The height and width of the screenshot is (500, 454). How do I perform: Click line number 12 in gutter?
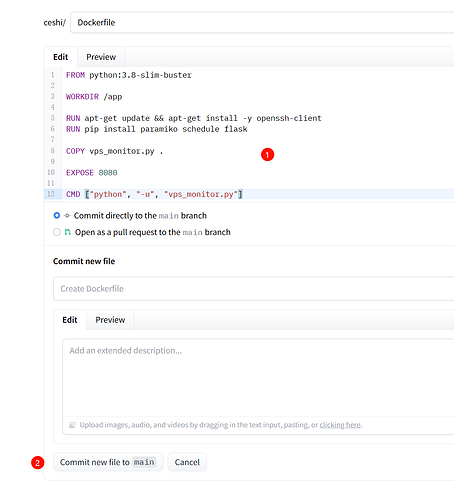click(51, 194)
